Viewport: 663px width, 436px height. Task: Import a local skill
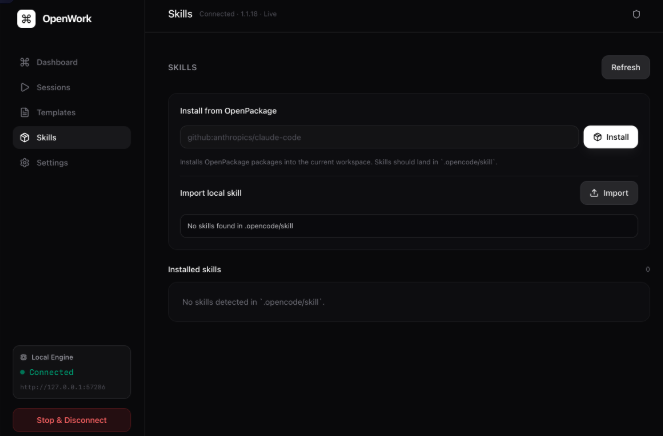(609, 193)
